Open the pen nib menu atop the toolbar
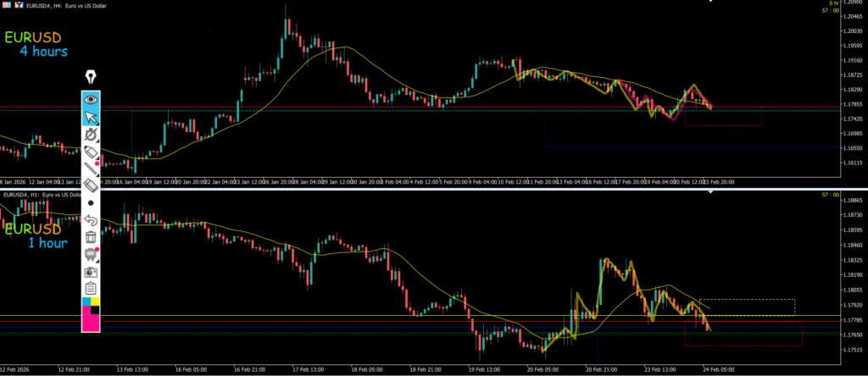 click(x=91, y=79)
